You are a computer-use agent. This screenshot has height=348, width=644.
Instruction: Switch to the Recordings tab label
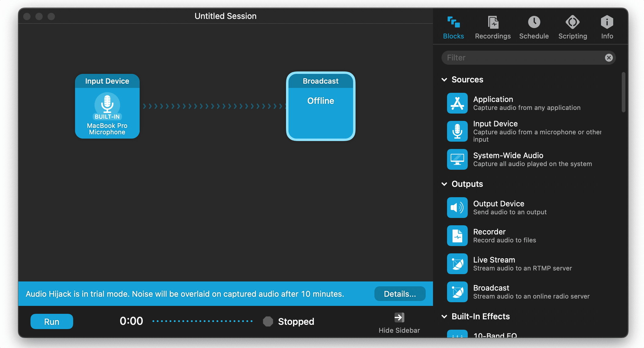pyautogui.click(x=493, y=36)
